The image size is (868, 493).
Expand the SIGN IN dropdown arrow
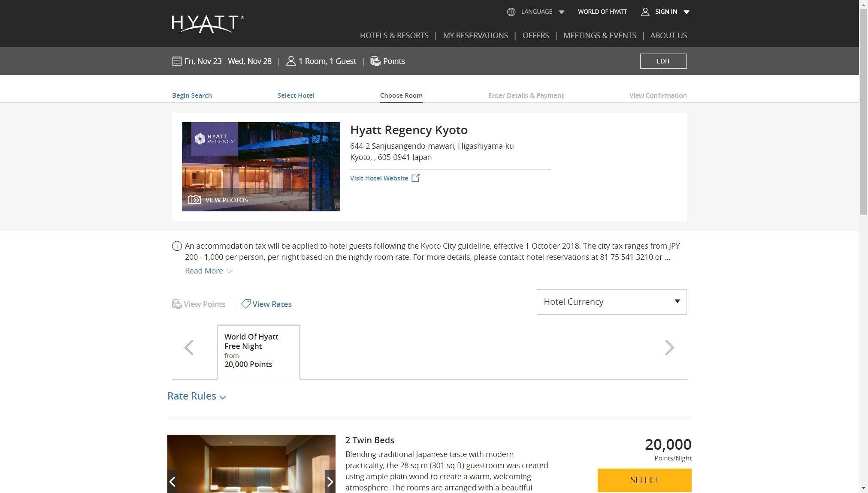point(687,12)
